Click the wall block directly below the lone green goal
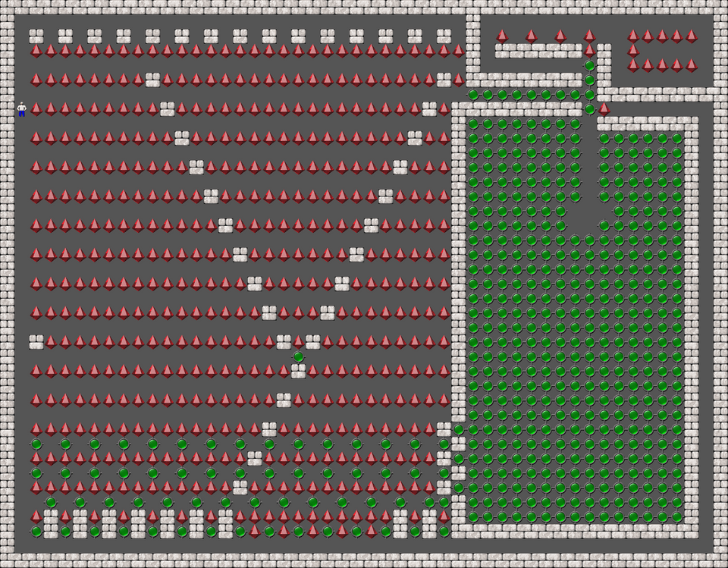728x568 pixels. click(x=298, y=371)
